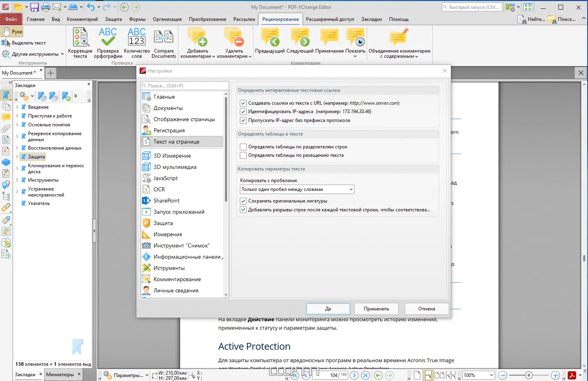Viewport: 588px width, 381px height.
Task: Toggle 'Идентифицировать IP-адреса' checkbox
Action: (243, 111)
